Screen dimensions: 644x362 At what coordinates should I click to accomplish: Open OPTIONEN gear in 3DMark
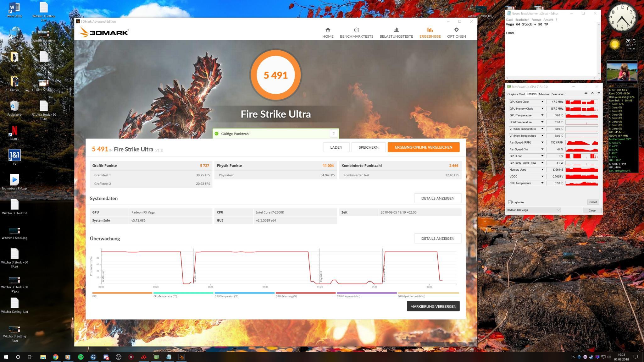coord(456,33)
